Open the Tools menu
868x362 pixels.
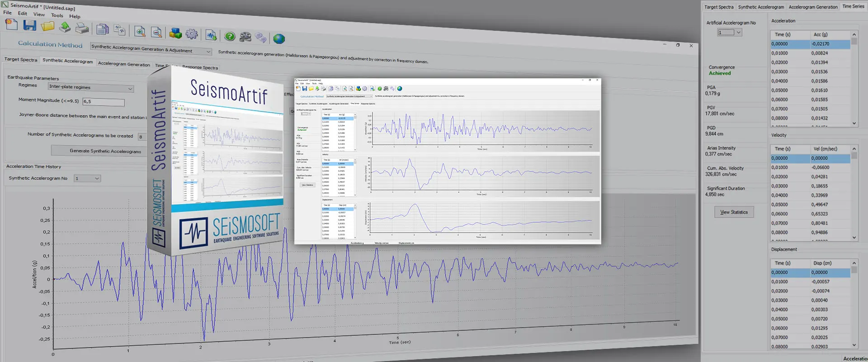[x=57, y=15]
